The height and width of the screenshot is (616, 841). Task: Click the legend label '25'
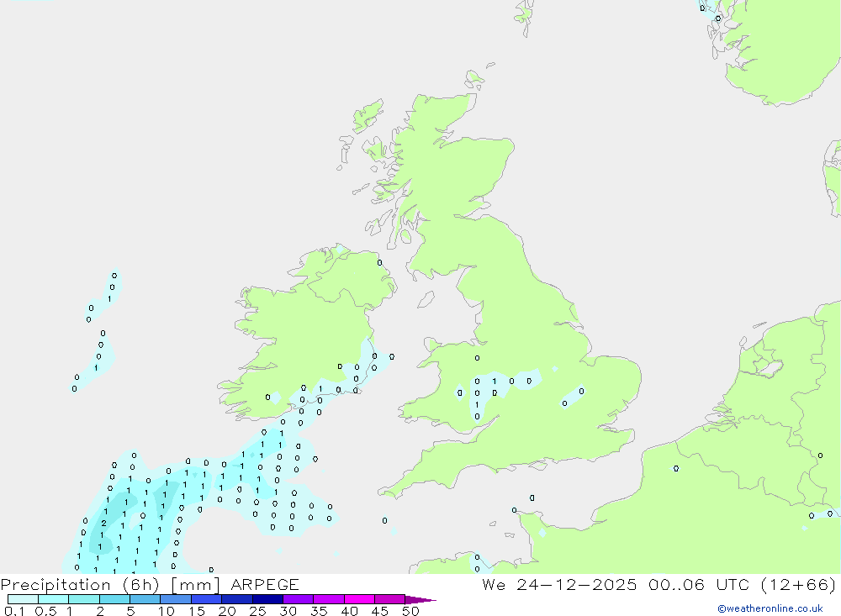click(257, 611)
